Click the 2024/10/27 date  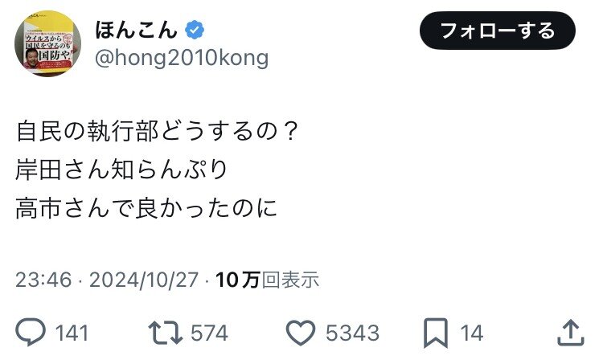click(x=144, y=280)
